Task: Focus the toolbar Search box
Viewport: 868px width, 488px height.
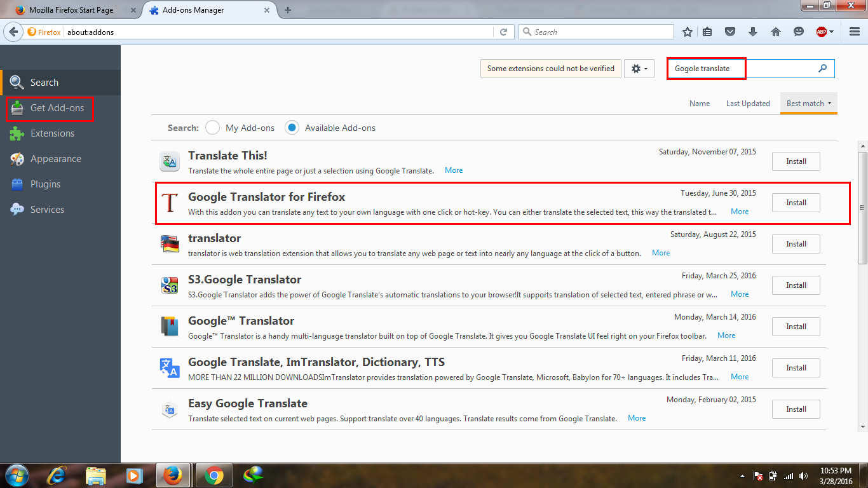Action: click(x=596, y=32)
